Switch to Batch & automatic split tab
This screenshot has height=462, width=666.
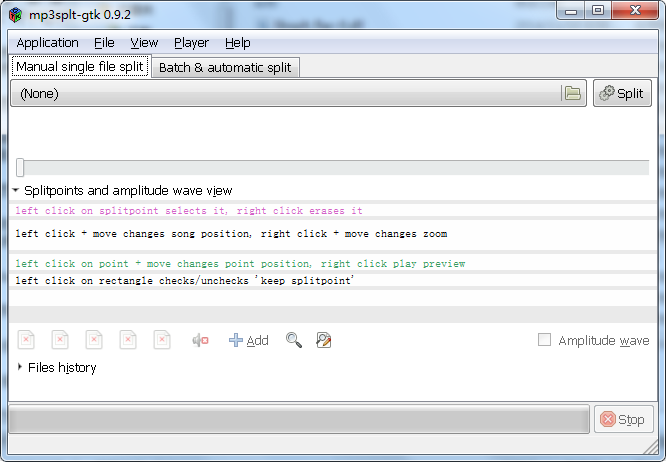pos(225,68)
